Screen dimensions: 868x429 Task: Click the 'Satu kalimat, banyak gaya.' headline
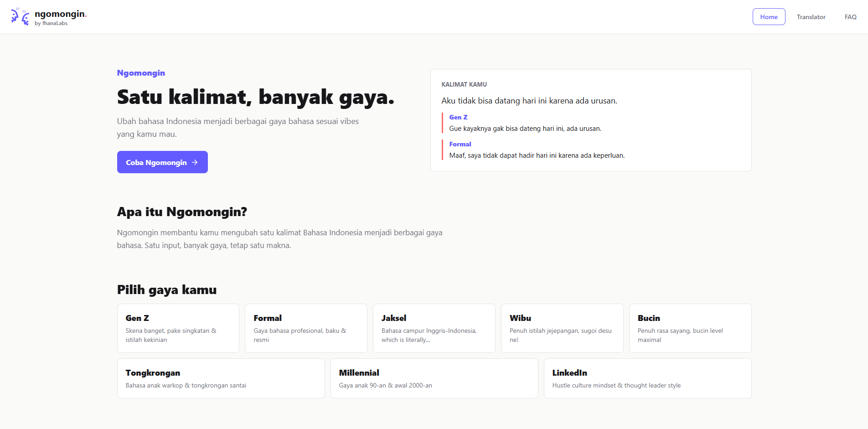(256, 97)
